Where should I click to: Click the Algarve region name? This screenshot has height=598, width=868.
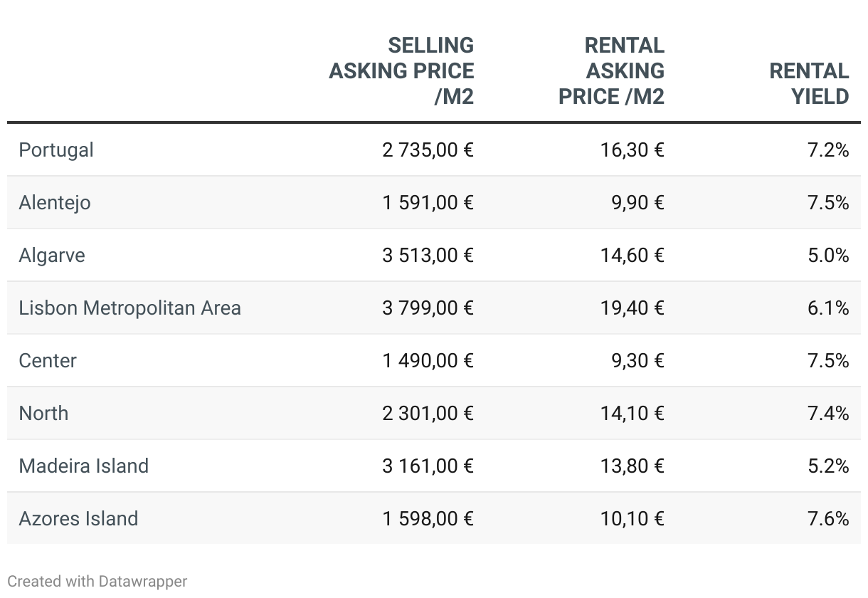[x=52, y=256]
